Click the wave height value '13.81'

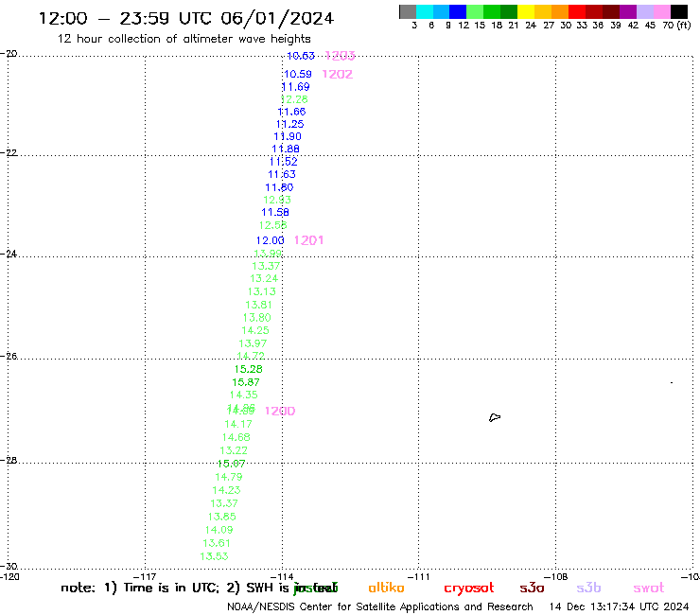(x=259, y=305)
